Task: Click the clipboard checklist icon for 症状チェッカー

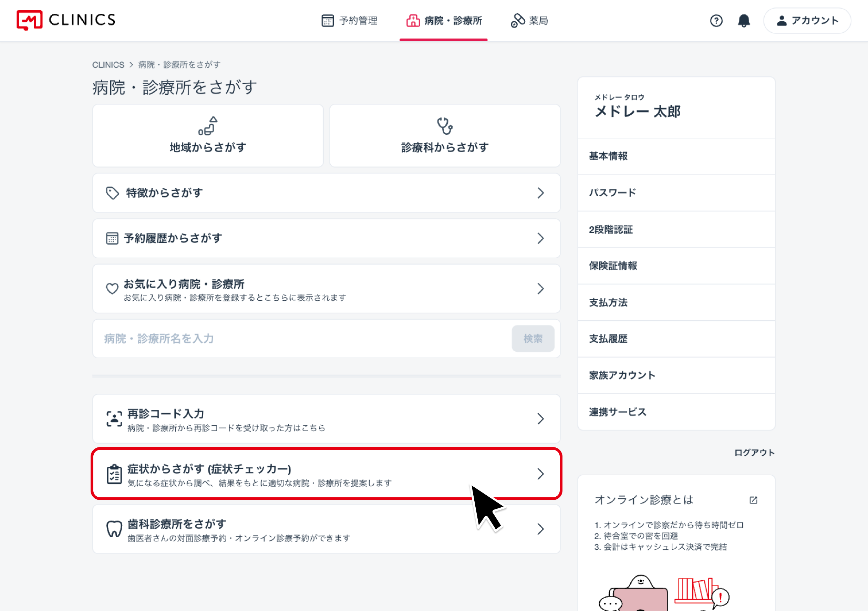Action: [114, 474]
